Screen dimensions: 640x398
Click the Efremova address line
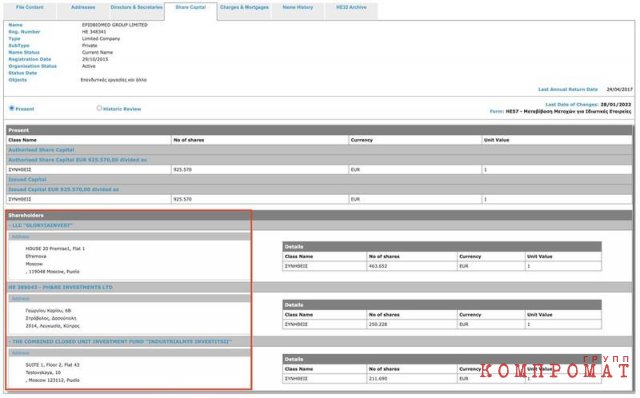click(36, 256)
